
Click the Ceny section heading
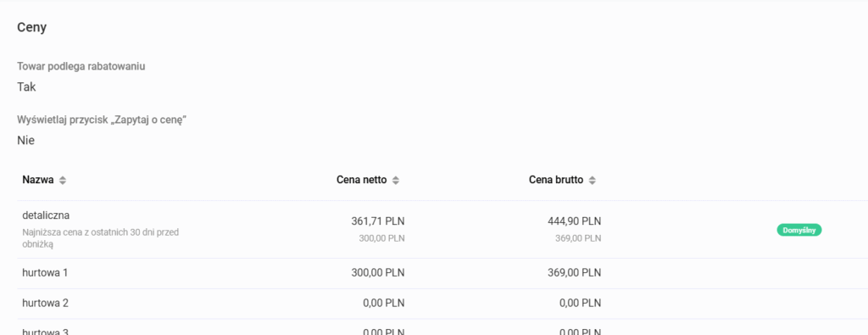point(31,27)
